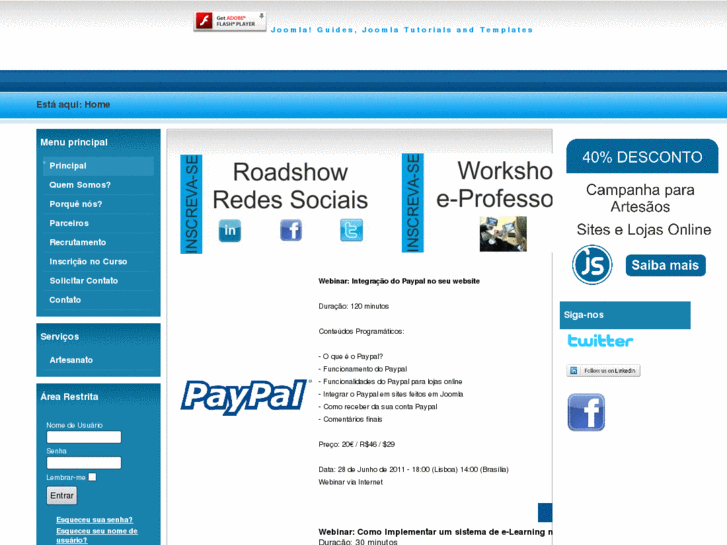Click Joomla Guides, Tutorials and Templates link
Image resolution: width=727 pixels, height=545 pixels.
(402, 30)
